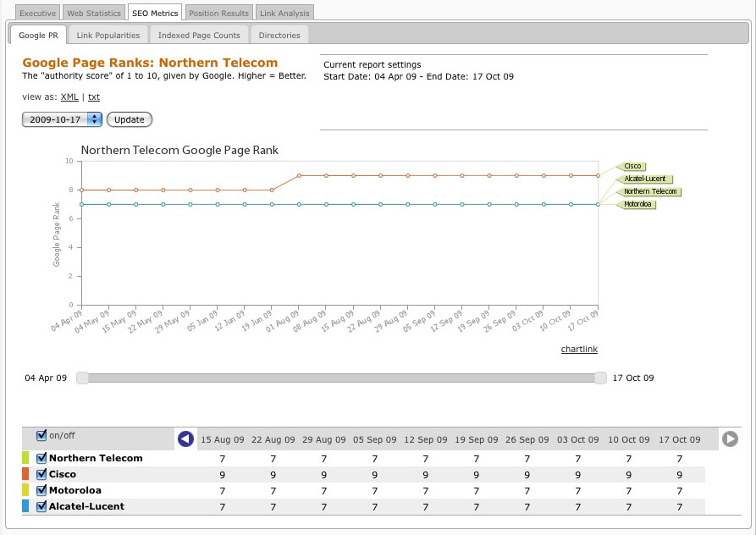Viewport: 756px width, 535px height.
Task: Select the Google PR sub-tab
Action: pos(39,36)
